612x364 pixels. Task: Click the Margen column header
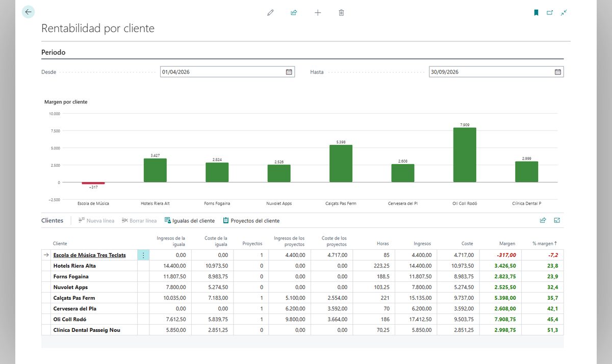click(x=507, y=244)
